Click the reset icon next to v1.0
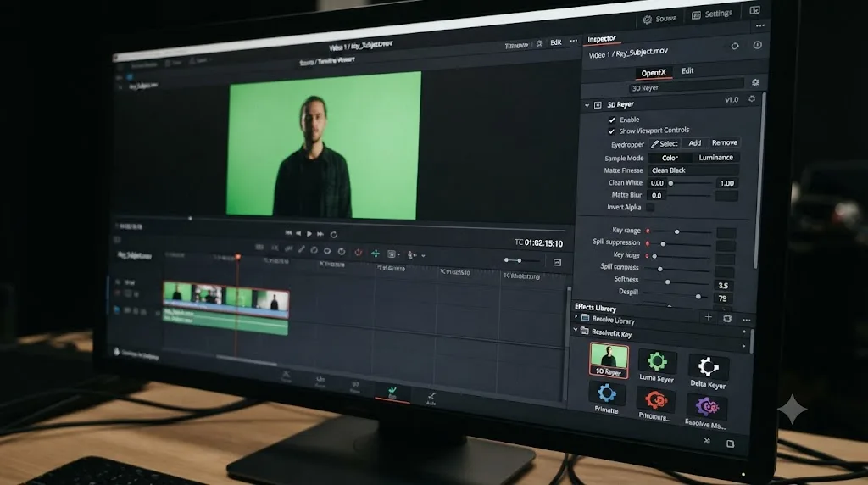 click(752, 98)
